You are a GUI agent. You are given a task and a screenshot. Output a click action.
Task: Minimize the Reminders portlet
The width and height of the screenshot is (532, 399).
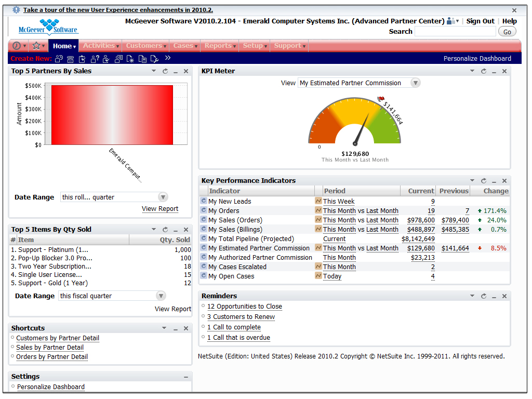(x=494, y=296)
